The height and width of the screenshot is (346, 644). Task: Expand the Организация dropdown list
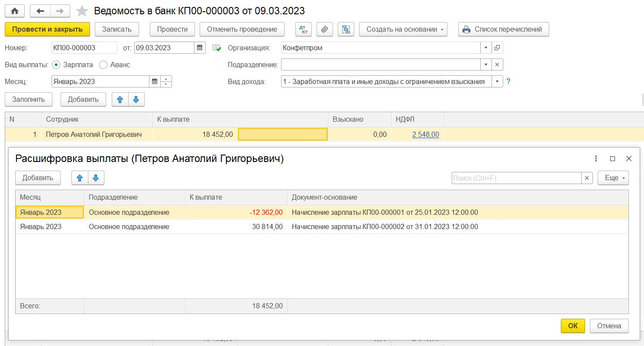(x=486, y=48)
